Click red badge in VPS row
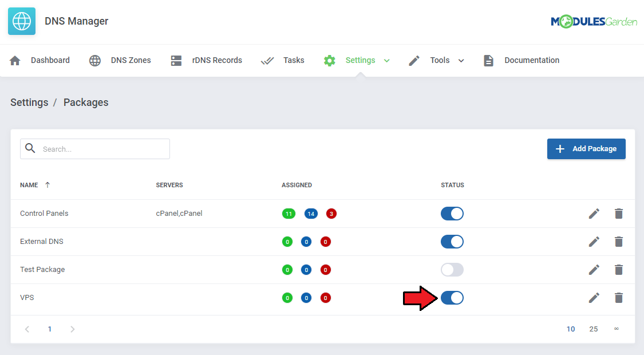Image resolution: width=644 pixels, height=355 pixels. (x=326, y=298)
